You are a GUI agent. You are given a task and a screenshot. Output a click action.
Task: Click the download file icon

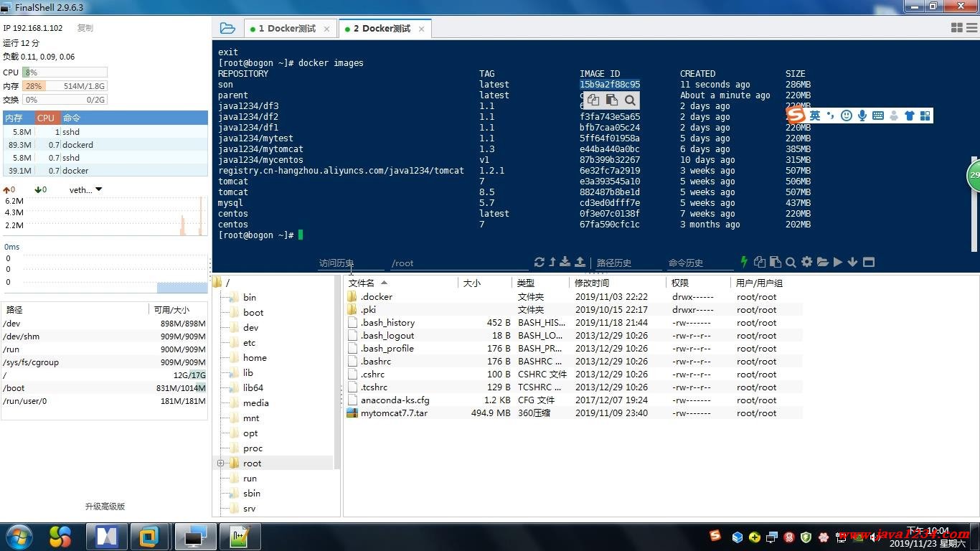[x=565, y=262]
